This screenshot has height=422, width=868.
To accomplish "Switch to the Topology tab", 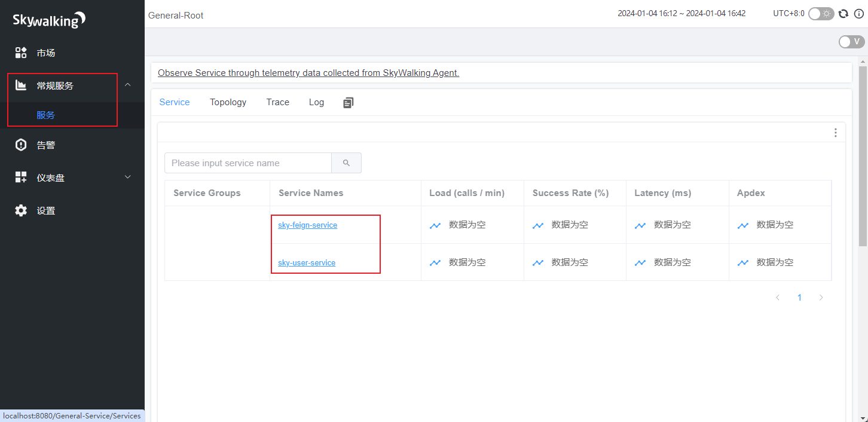I will (228, 102).
